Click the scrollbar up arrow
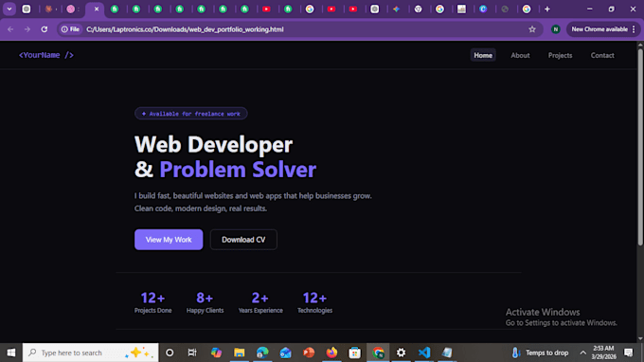The width and height of the screenshot is (644, 362). [640, 44]
